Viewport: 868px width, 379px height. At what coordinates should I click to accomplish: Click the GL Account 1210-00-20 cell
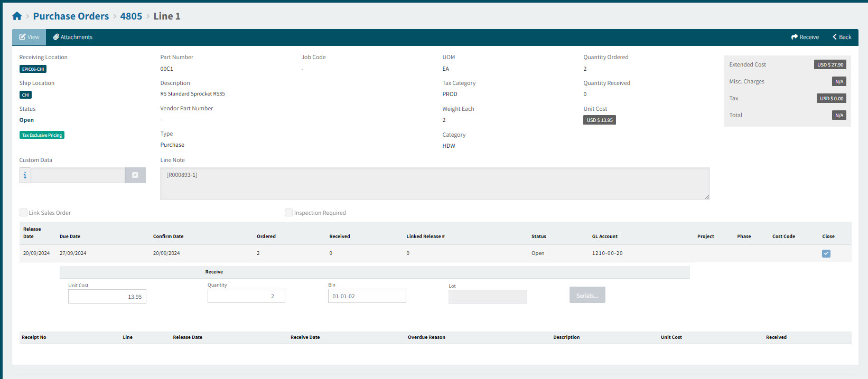608,253
